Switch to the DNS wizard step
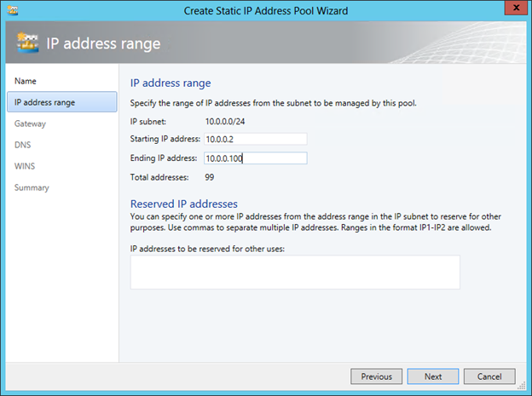This screenshot has height=396, width=532. (23, 145)
